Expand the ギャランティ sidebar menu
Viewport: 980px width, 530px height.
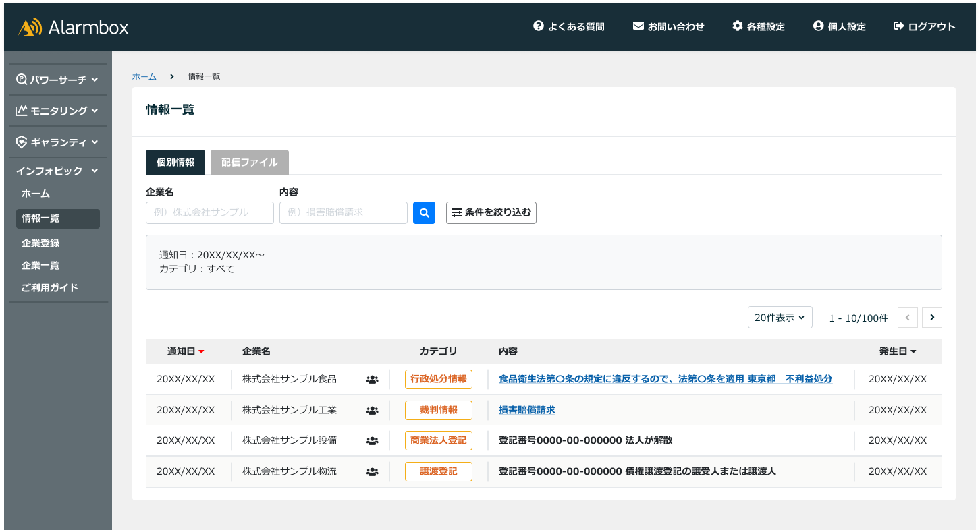[57, 142]
